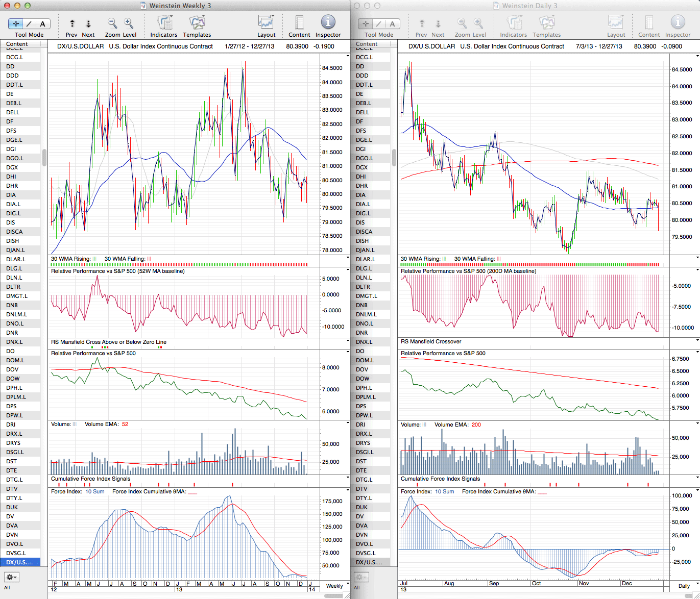Select the crosshair tool in Weinstein Weekly toolbar
The width and height of the screenshot is (700, 599).
click(x=16, y=23)
